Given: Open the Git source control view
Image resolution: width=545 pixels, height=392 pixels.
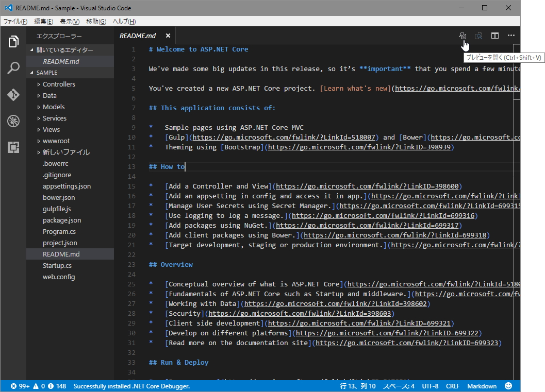Looking at the screenshot, I should coord(13,94).
